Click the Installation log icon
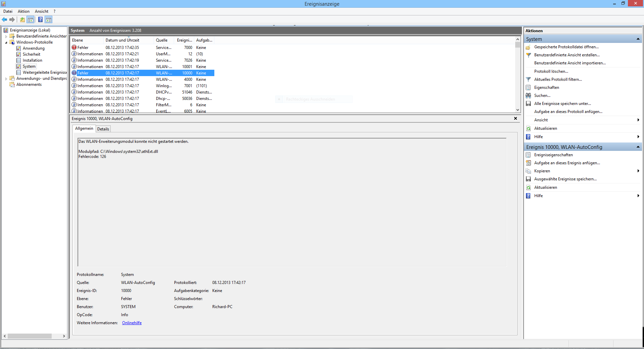This screenshot has height=349, width=644. click(x=19, y=60)
